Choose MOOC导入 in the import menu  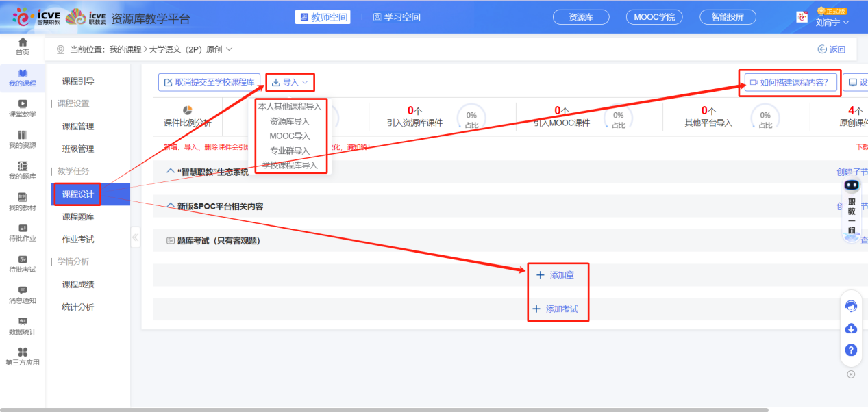[290, 136]
